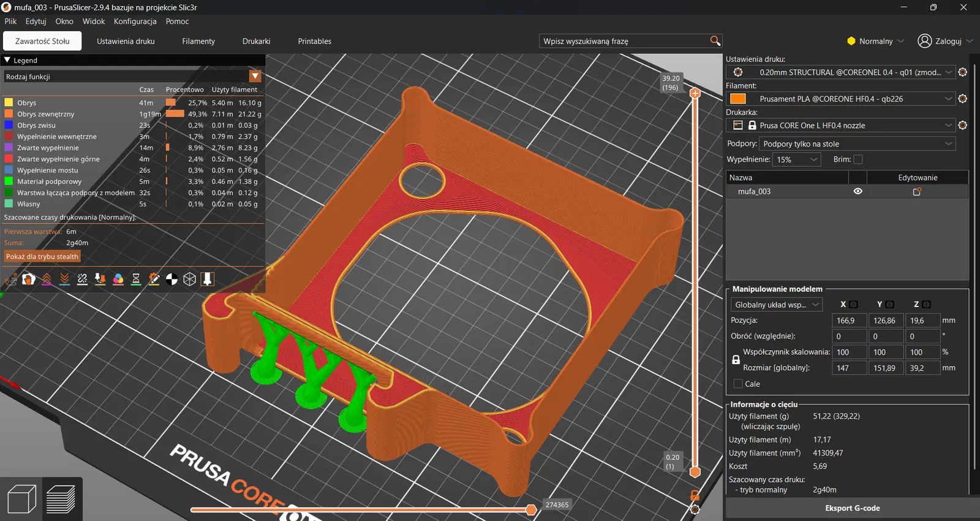Open Rodzaj funkcji view type dropdown
Image resolution: width=980 pixels, height=521 pixels.
133,77
